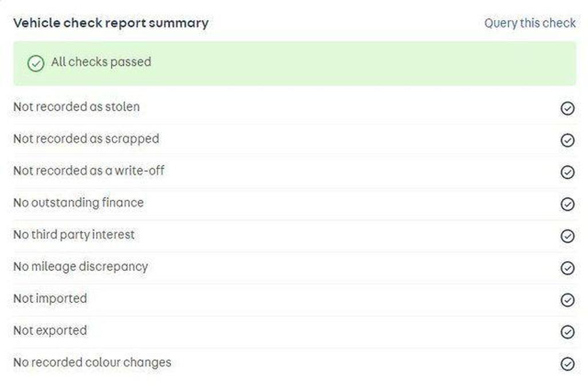The height and width of the screenshot is (389, 588).
Task: Click the write-off check tick icon
Action: [567, 172]
